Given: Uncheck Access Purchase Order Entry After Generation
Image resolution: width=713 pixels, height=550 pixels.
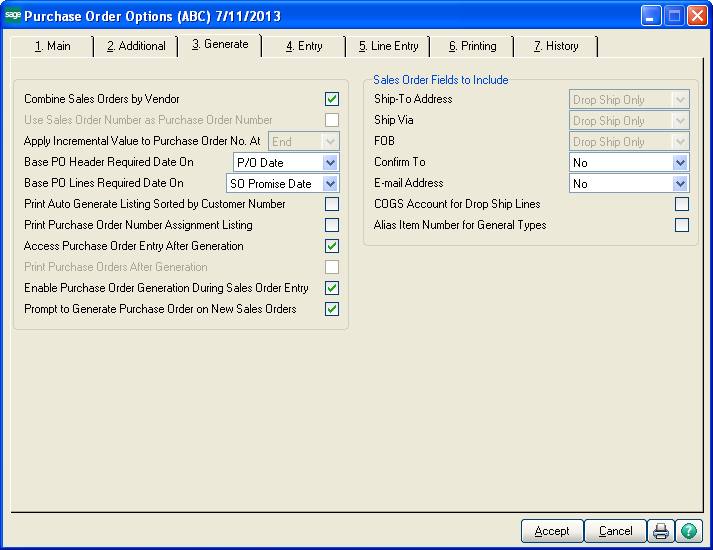Looking at the screenshot, I should click(x=332, y=246).
